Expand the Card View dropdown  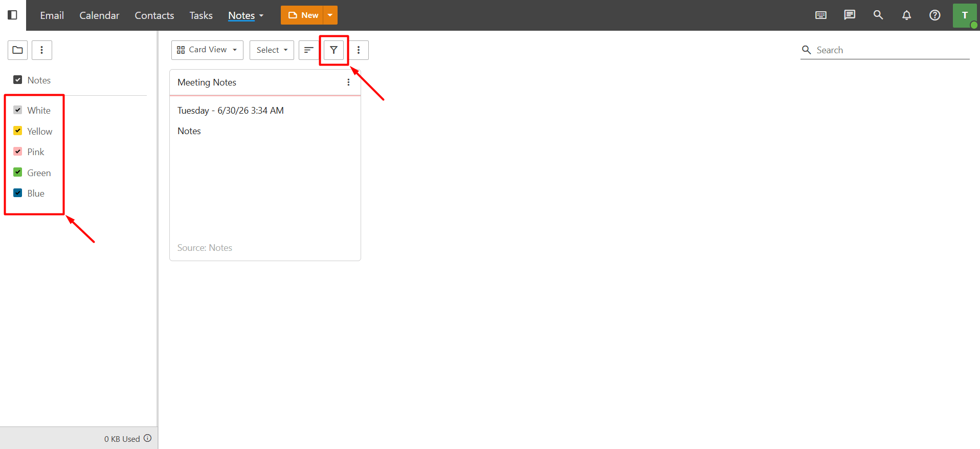[x=207, y=50]
